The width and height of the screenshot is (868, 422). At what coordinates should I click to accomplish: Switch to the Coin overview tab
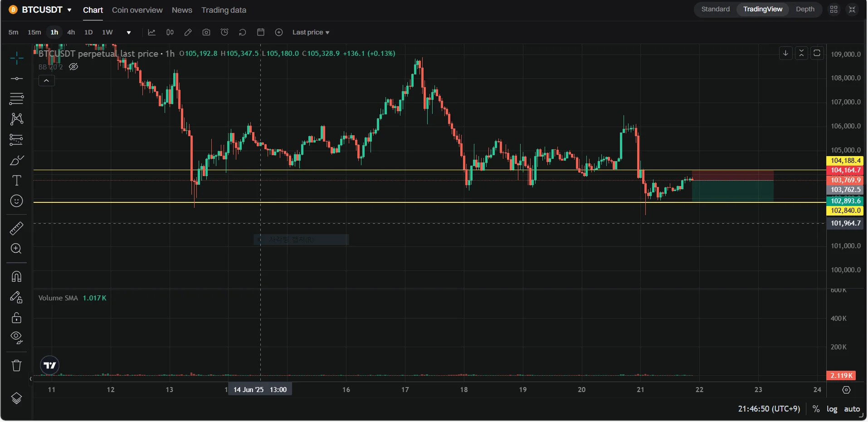[137, 10]
